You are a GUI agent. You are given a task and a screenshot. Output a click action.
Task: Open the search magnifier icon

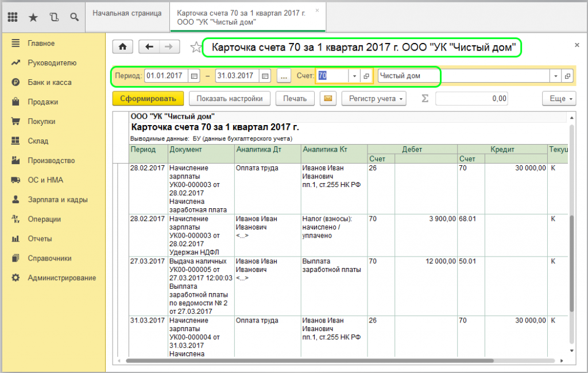(x=74, y=17)
